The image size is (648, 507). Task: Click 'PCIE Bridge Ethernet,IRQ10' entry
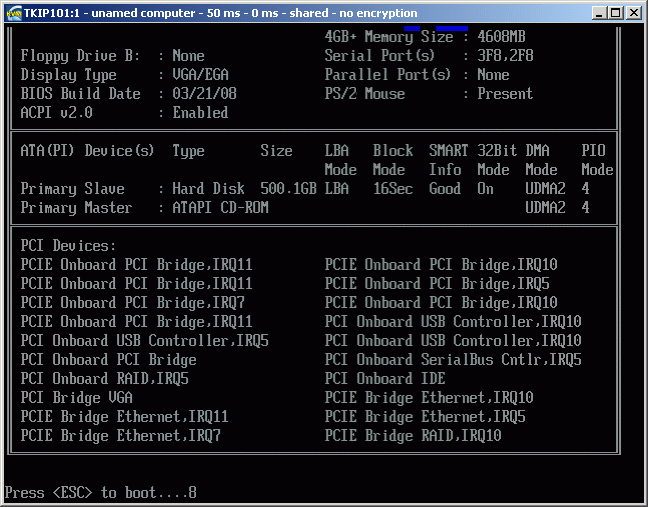429,398
